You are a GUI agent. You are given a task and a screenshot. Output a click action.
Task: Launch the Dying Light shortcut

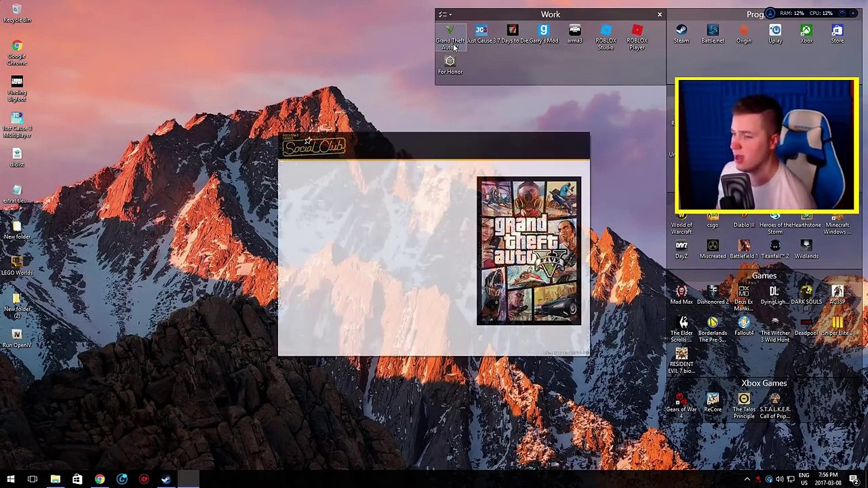click(775, 295)
